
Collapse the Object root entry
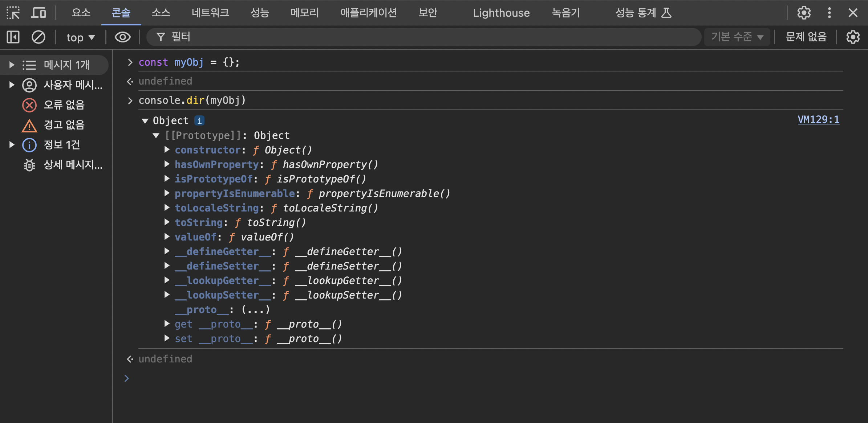pos(145,121)
